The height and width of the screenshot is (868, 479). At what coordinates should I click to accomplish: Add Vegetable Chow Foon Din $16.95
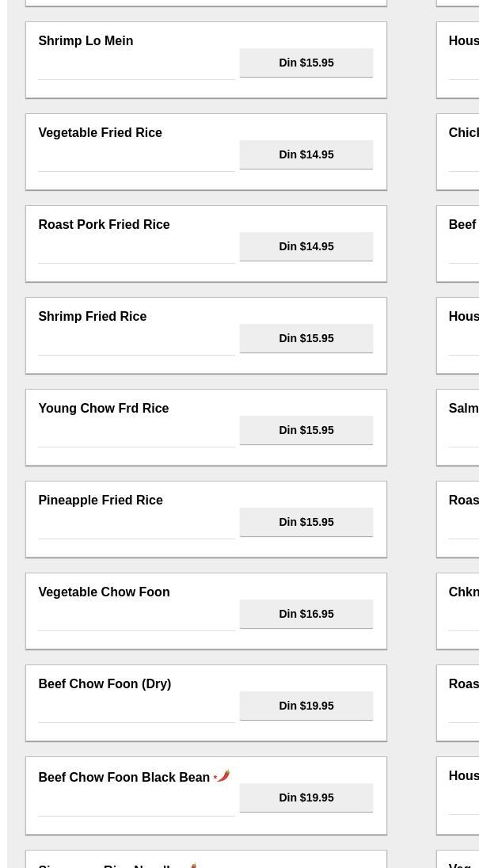[x=306, y=614]
